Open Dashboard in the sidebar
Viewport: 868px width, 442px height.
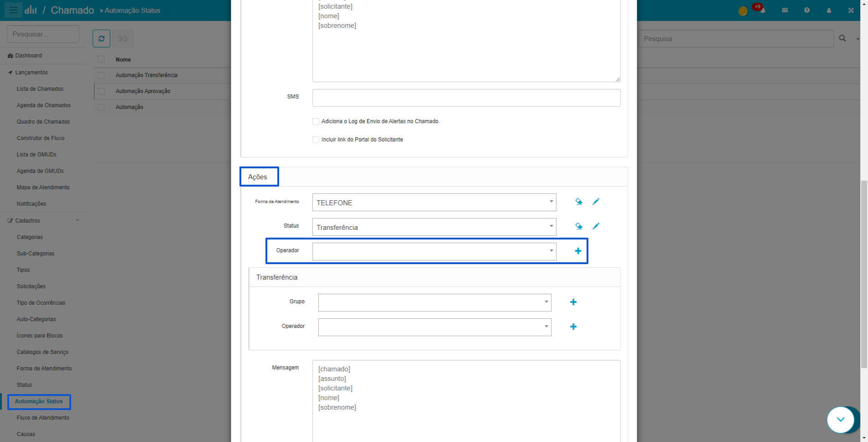[28, 56]
